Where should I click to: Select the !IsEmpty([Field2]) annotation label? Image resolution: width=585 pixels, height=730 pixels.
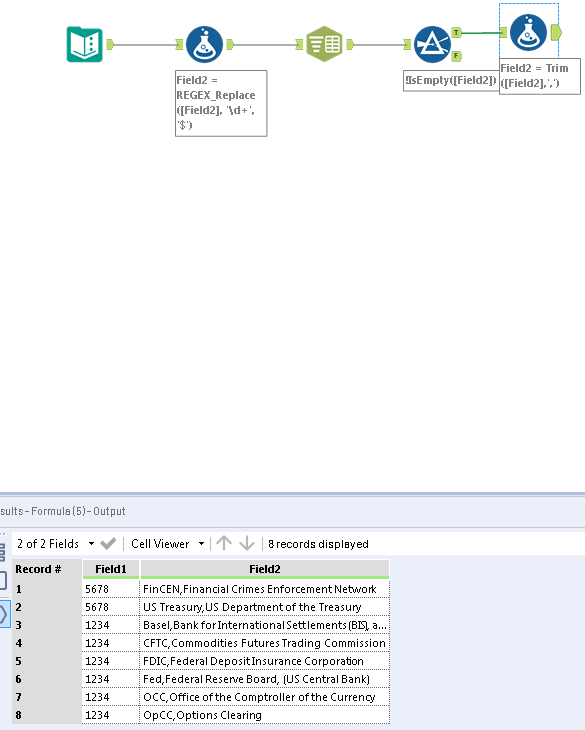tap(451, 81)
